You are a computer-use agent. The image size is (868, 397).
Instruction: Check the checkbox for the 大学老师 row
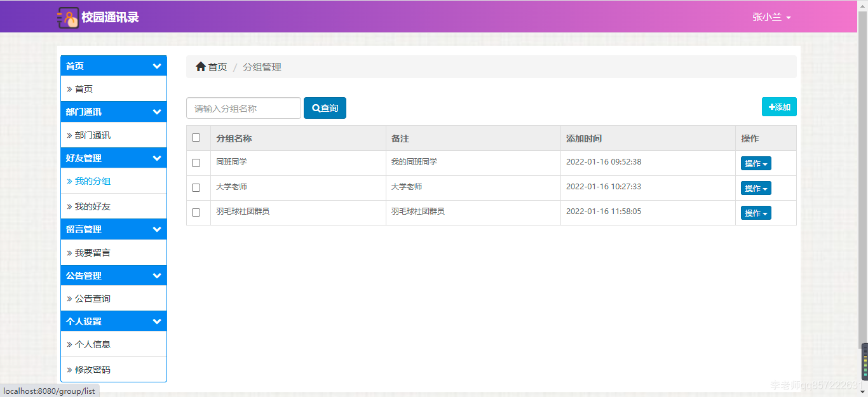click(x=196, y=187)
